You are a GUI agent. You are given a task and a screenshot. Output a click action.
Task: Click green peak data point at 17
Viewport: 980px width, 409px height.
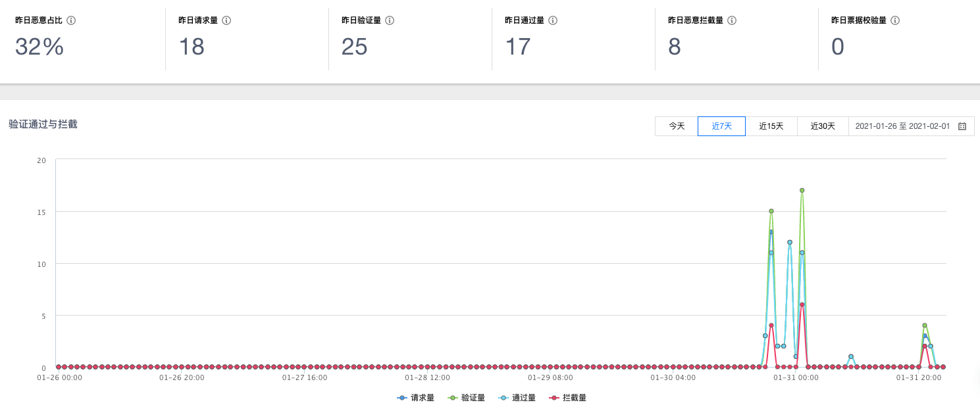point(802,191)
